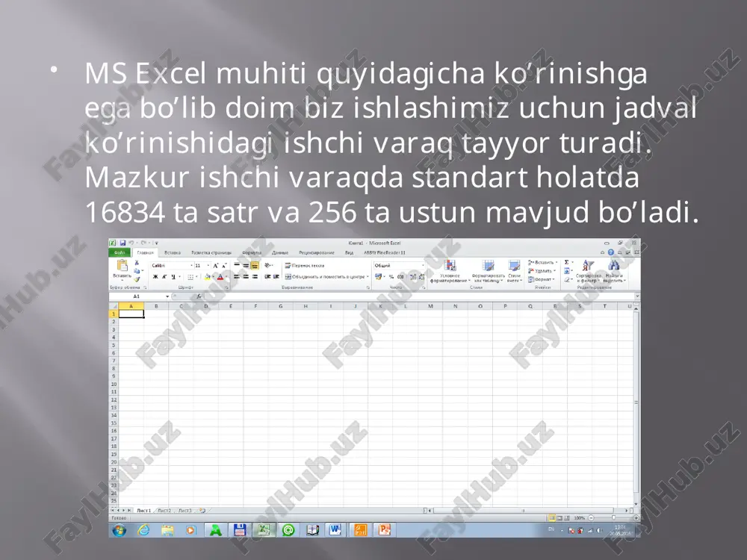Click the Decrease font size icon
The width and height of the screenshot is (747, 560).
click(x=224, y=265)
